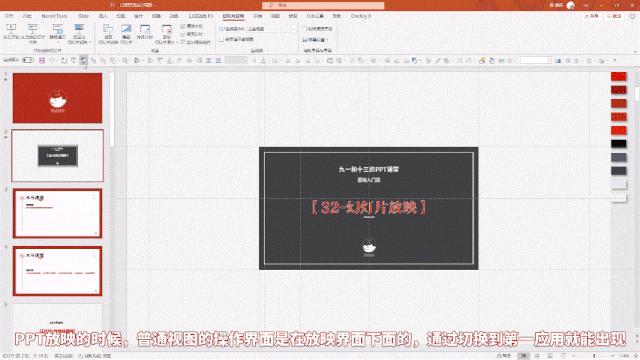640x360 pixels.
Task: Open Set Up Slide Show dialog
Action: click(x=108, y=33)
